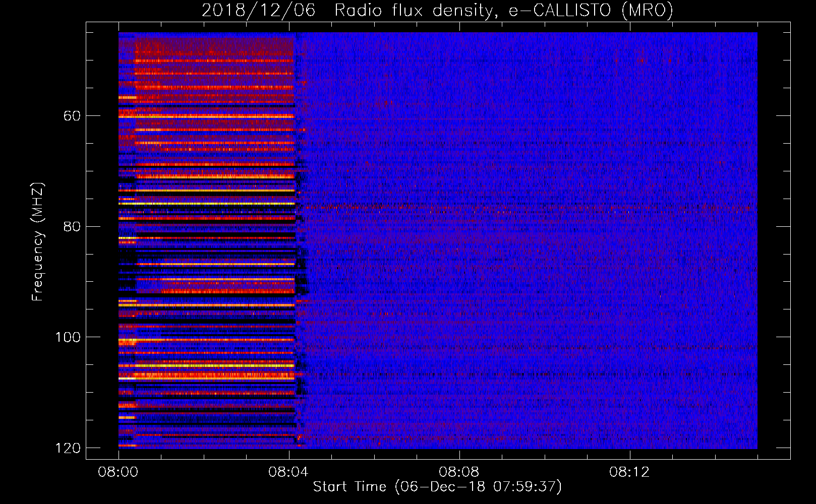
Task: Click the '80' frequency tick label
Action: pos(72,226)
